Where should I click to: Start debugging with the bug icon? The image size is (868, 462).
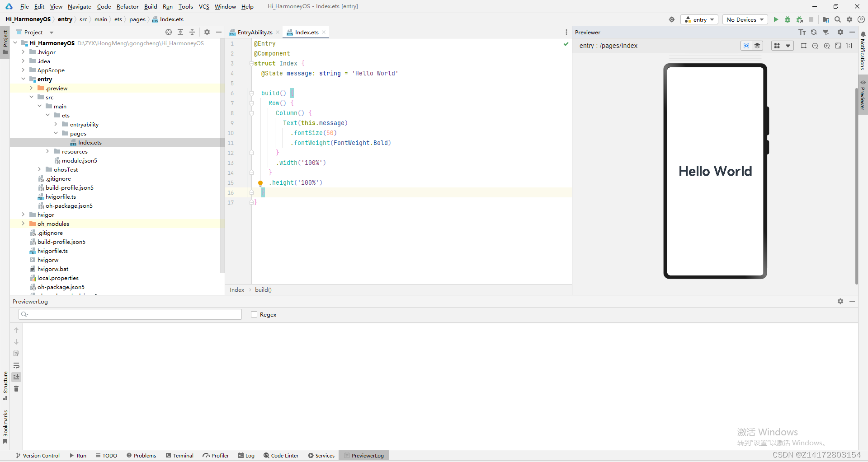pyautogui.click(x=788, y=19)
